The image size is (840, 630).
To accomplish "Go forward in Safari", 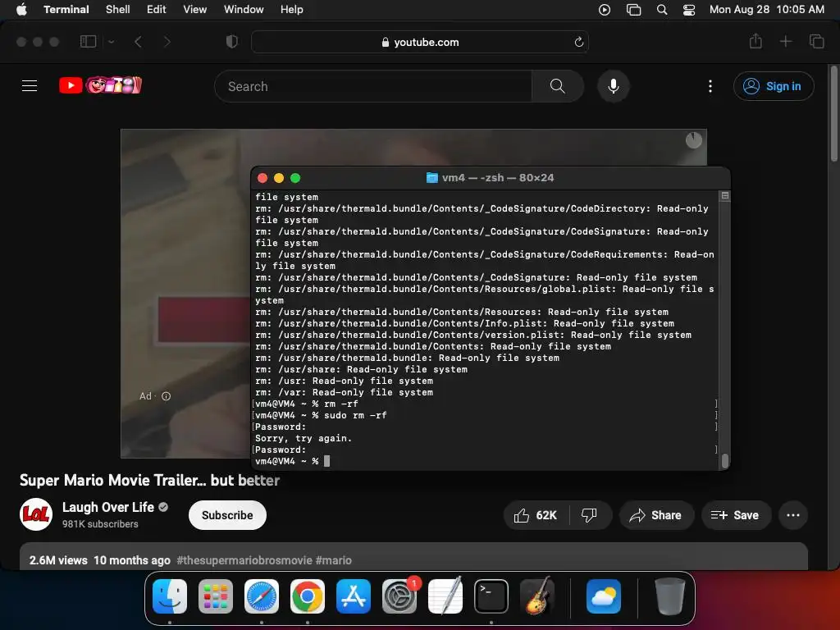I will pos(167,41).
